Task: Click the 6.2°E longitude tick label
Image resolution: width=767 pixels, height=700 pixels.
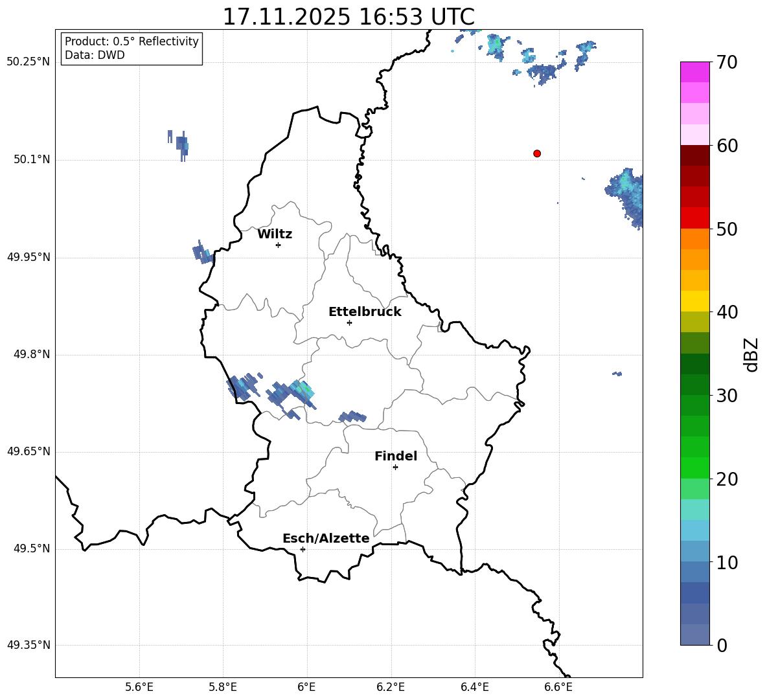Action: 391,687
